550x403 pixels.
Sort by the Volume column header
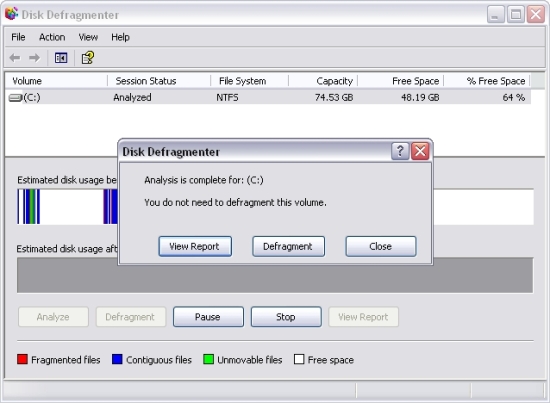coord(56,81)
